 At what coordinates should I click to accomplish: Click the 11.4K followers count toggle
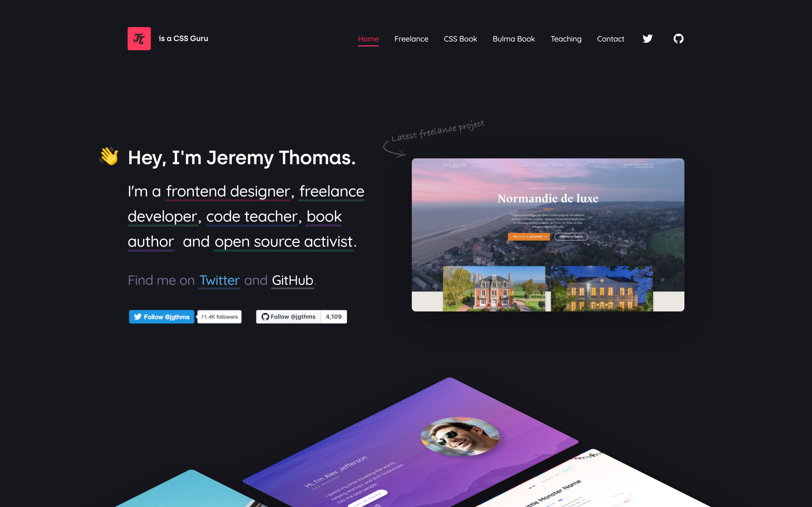pyautogui.click(x=219, y=317)
